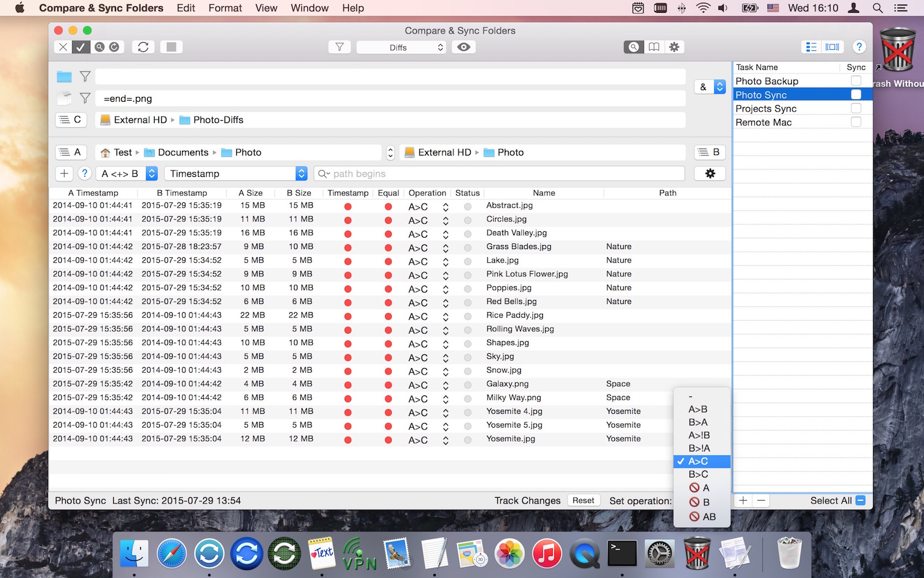Open the book log icon in the toolbar
924x578 pixels.
pos(654,47)
